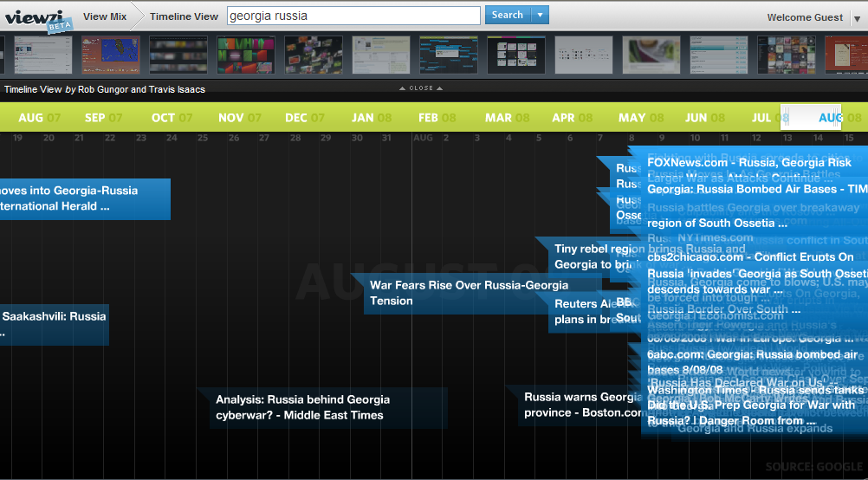Expand the Welcome Guest dropdown arrow

pos(856,18)
